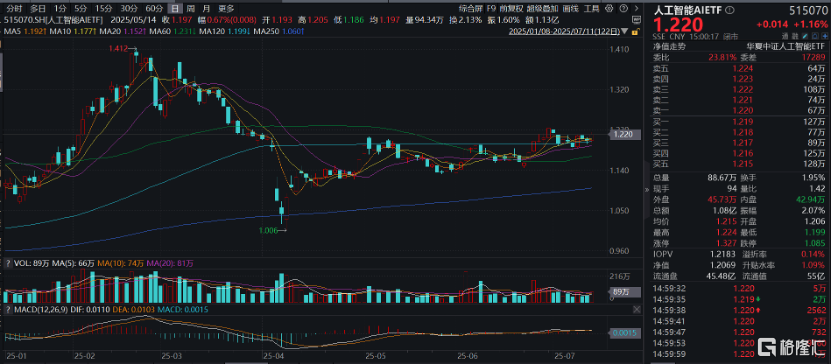The height and width of the screenshot is (364, 832).
Task: Collapse the quote side panel with double-arrow
Action: [647, 189]
